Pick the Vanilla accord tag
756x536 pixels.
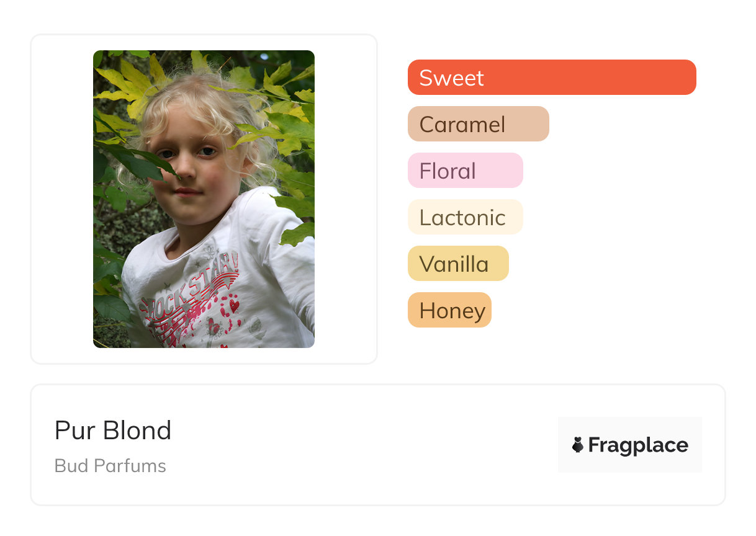tap(457, 264)
